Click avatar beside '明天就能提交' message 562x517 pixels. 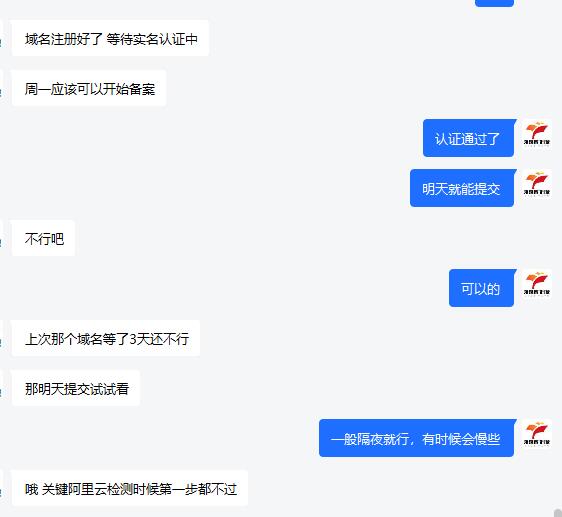pos(537,185)
